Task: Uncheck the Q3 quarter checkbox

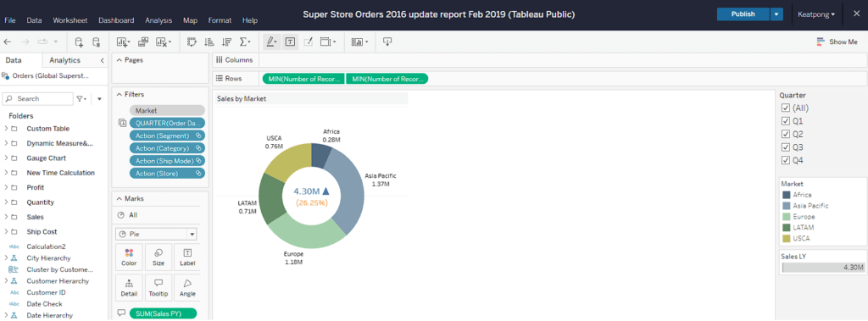Action: coord(785,147)
